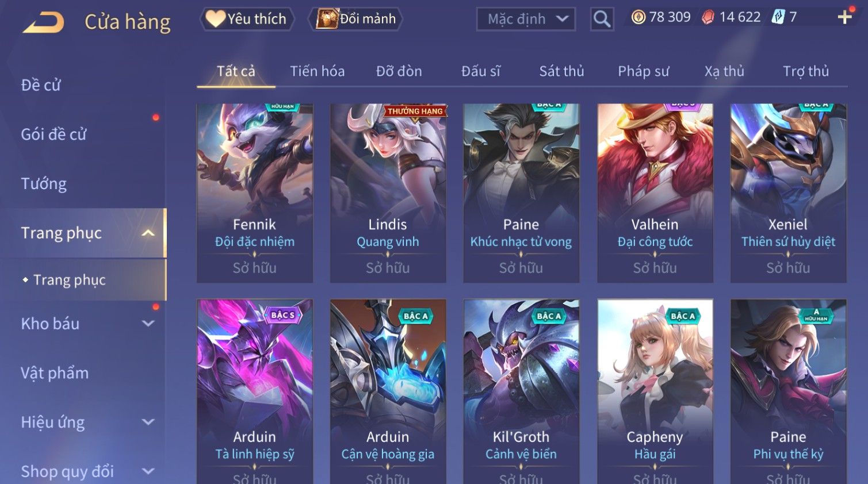868x484 pixels.
Task: Select the Tiến hóa tab
Action: pos(317,71)
